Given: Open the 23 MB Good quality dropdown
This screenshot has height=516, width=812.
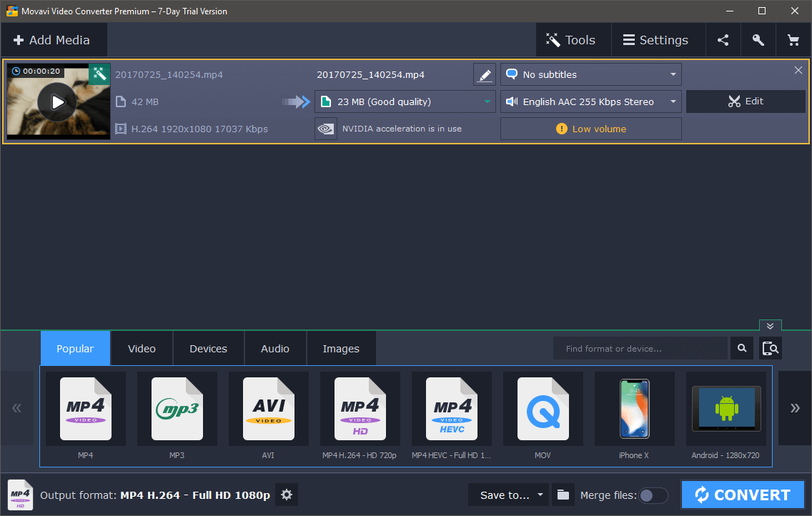Looking at the screenshot, I should 405,101.
